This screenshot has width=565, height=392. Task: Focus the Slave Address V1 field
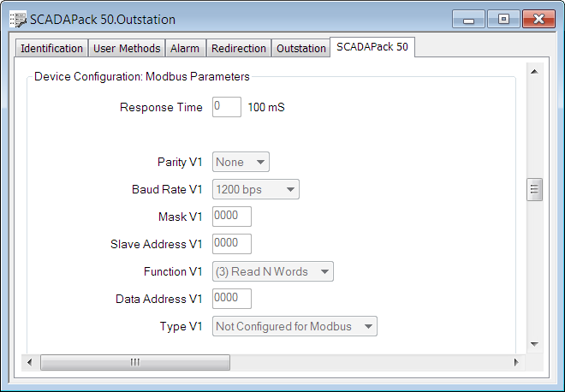[x=232, y=244]
